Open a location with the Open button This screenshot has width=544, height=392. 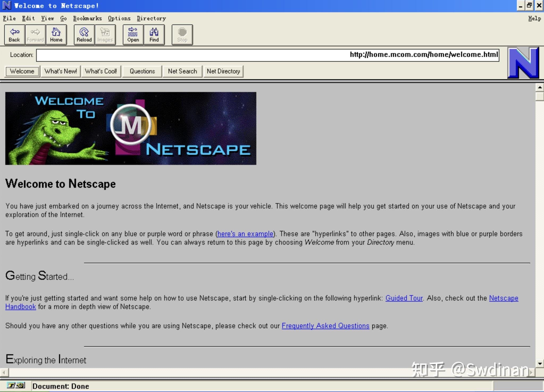[x=133, y=35]
